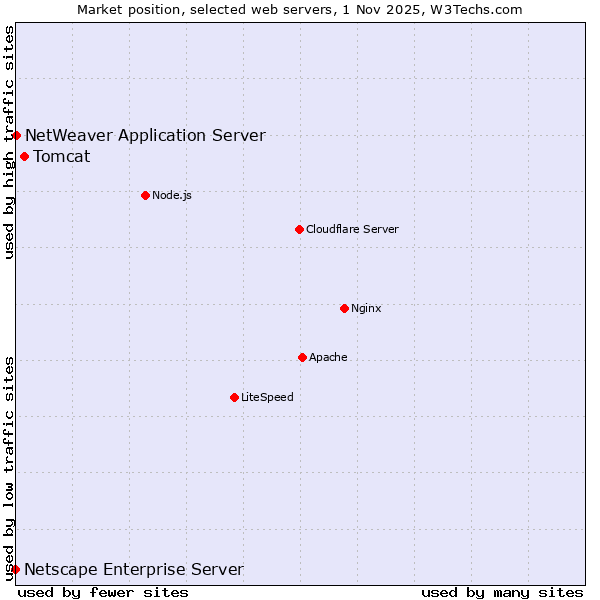Screen dimensions: 600x600
Task: Select the Netscape Enterprise Server red marker
Action: [16, 569]
